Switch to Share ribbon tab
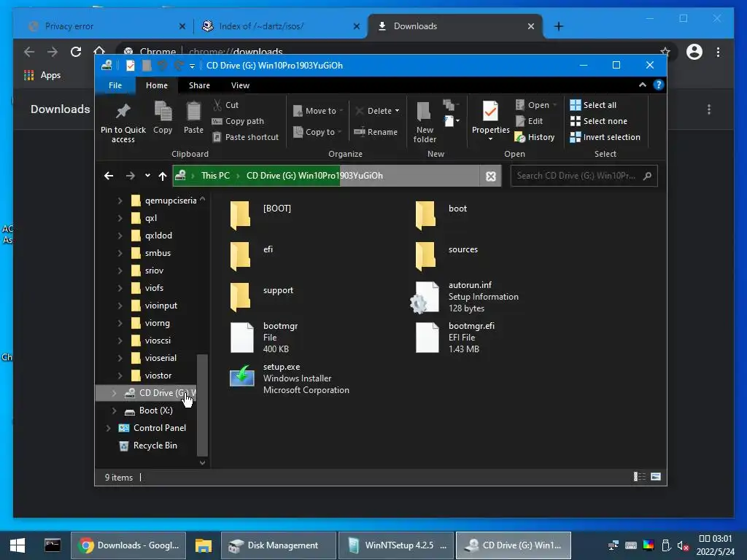Screen dimensions: 747x560 [x=199, y=85]
